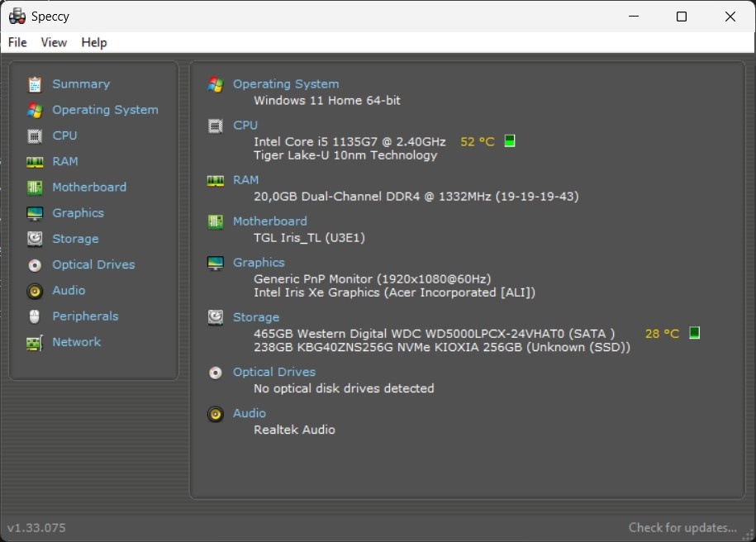The height and width of the screenshot is (542, 756).
Task: Click the Storage heading in the details pane
Action: [256, 316]
